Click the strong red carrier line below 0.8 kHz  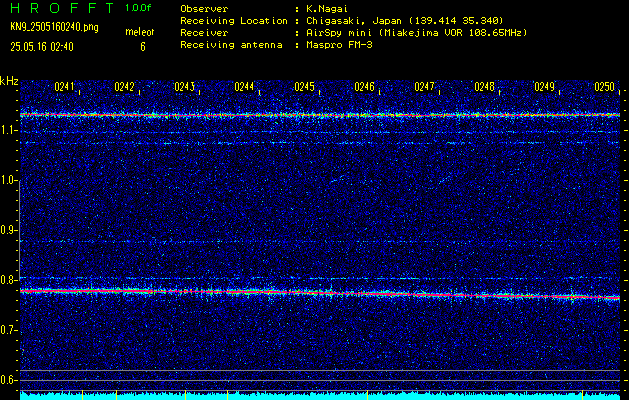pyautogui.click(x=320, y=294)
